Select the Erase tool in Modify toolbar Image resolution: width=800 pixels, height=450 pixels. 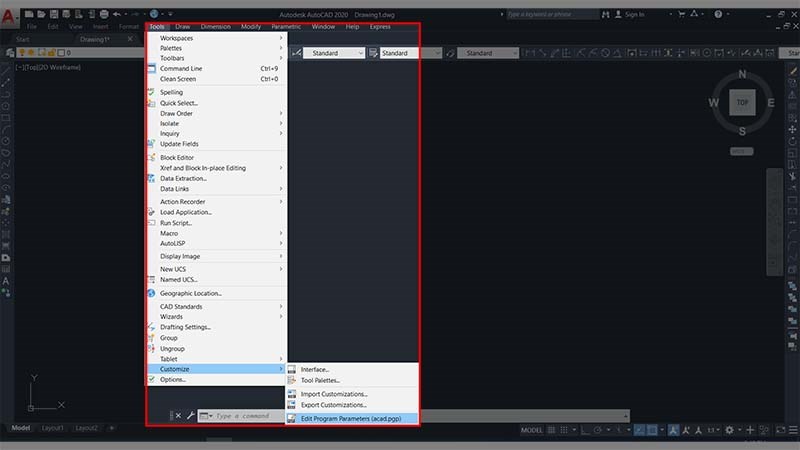(x=793, y=71)
